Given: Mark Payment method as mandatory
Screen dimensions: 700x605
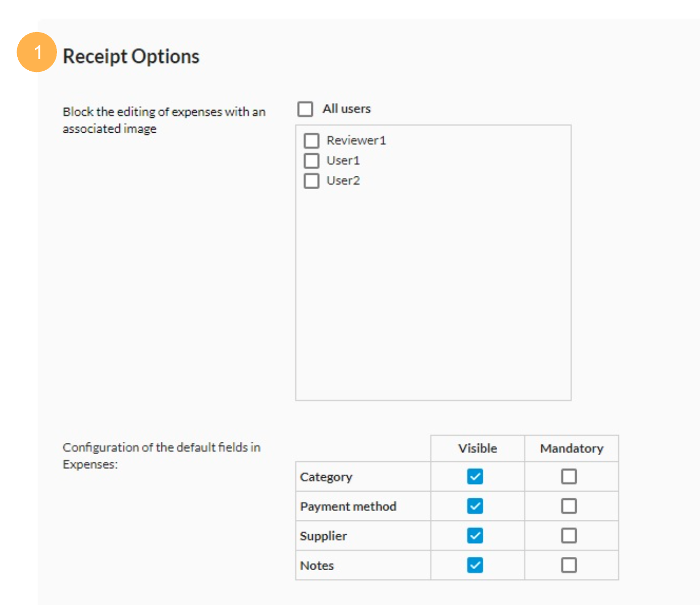Looking at the screenshot, I should (x=569, y=506).
